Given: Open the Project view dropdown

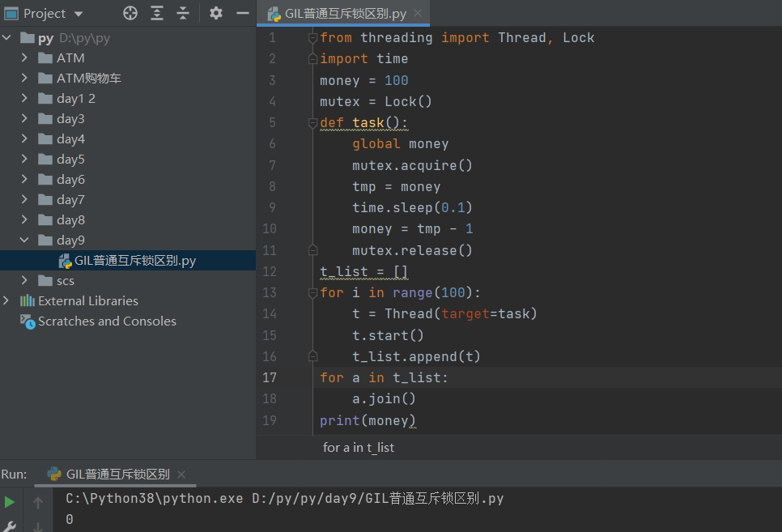Looking at the screenshot, I should (x=78, y=14).
